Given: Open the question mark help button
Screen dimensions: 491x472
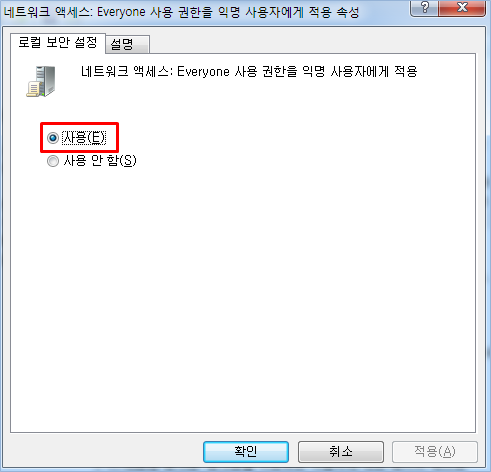Looking at the screenshot, I should [424, 7].
